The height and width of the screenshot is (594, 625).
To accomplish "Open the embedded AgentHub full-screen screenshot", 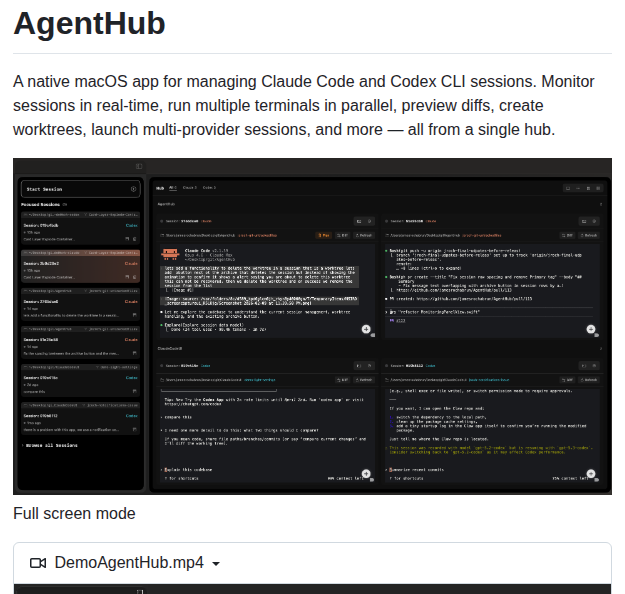I will click(312, 326).
